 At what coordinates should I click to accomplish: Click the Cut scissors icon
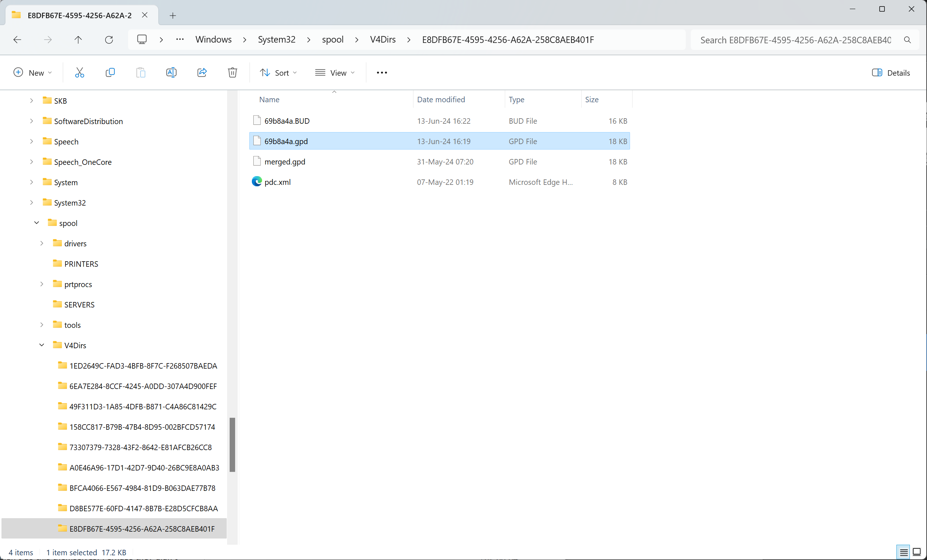pos(79,72)
